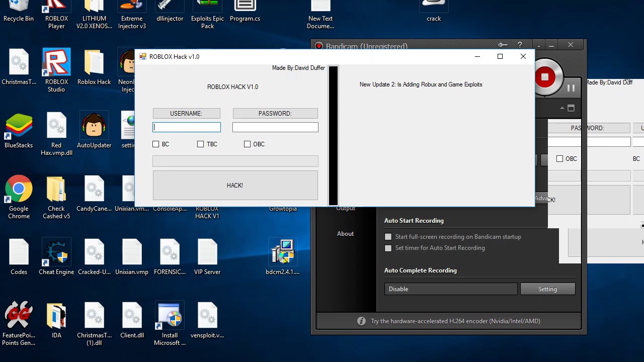Open the About tab in Bandicam
644x362 pixels.
pyautogui.click(x=345, y=234)
